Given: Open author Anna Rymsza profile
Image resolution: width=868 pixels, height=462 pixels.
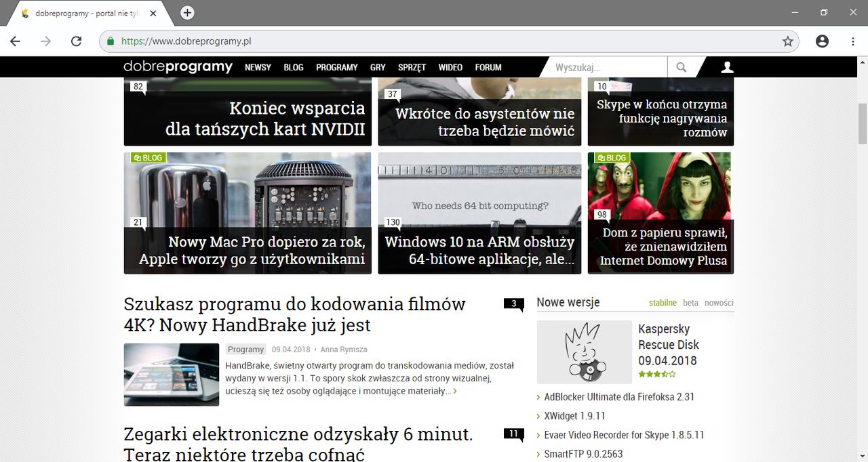Looking at the screenshot, I should [x=343, y=350].
